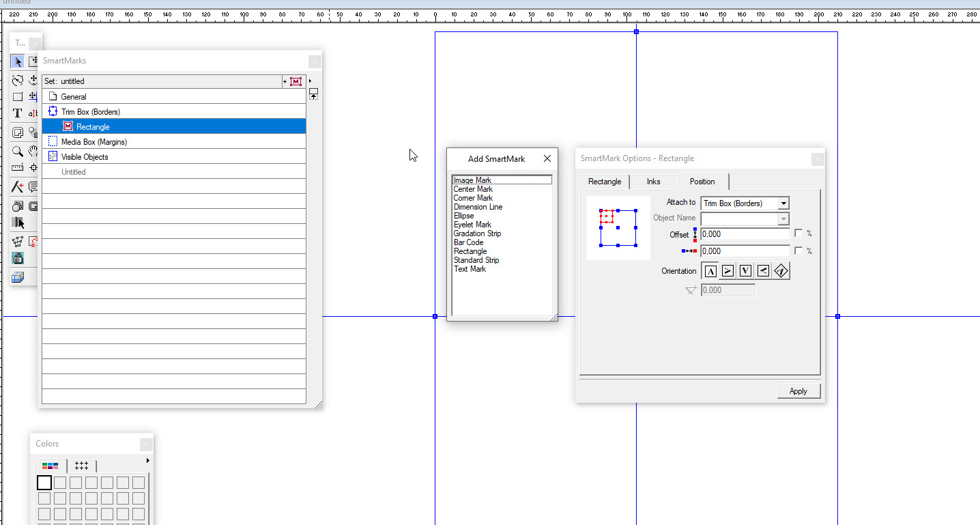The image size is (980, 525).
Task: Choose Bar Code in Add SmartMark list
Action: 468,242
